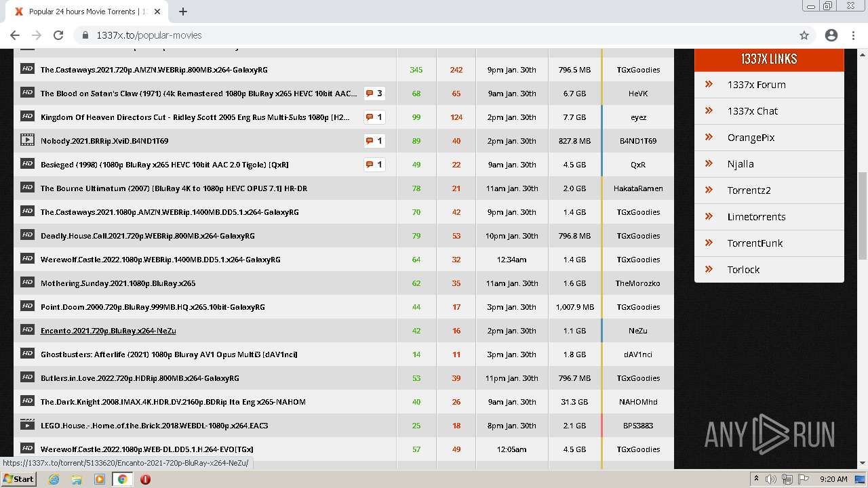
Task: Open Deadly.House.Call.2021.720p torrent link
Action: click(x=147, y=236)
